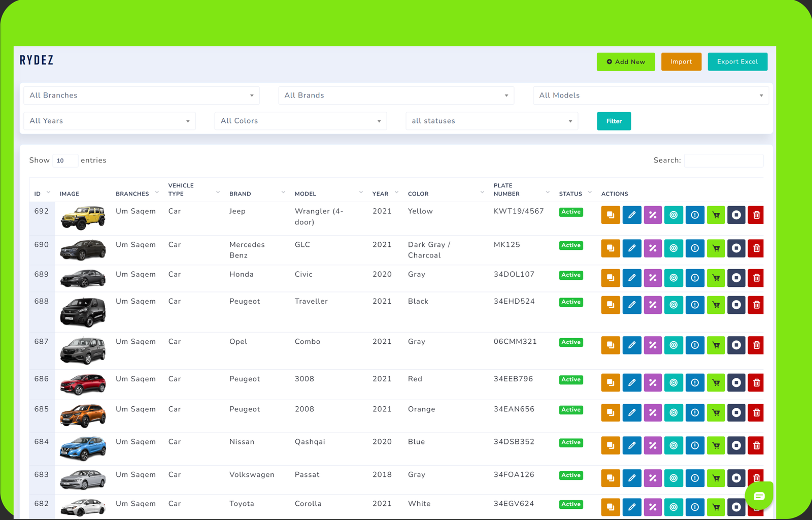The height and width of the screenshot is (520, 812).
Task: Open the All Colors filter dropdown
Action: click(300, 121)
